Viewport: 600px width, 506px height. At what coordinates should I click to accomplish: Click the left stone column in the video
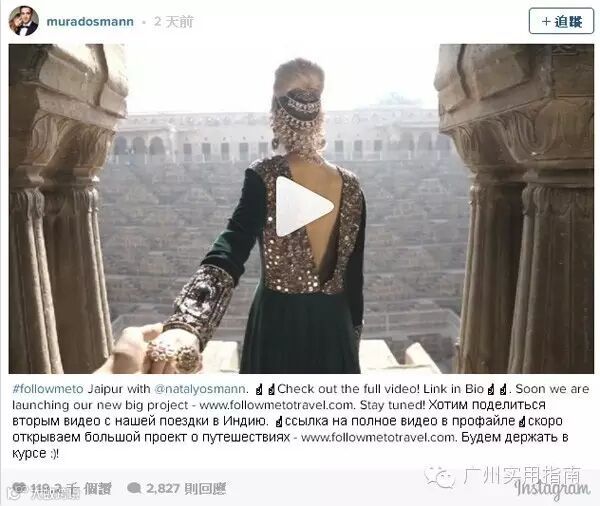coord(61,209)
